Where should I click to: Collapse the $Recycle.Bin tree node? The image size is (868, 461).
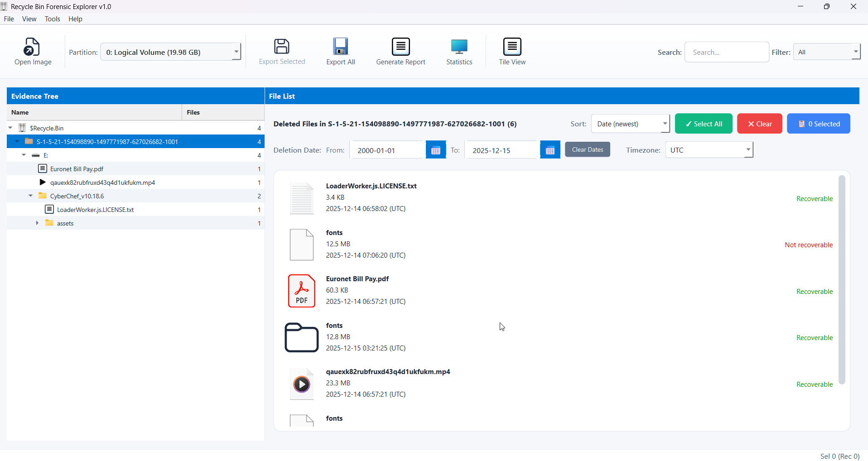[x=10, y=128]
